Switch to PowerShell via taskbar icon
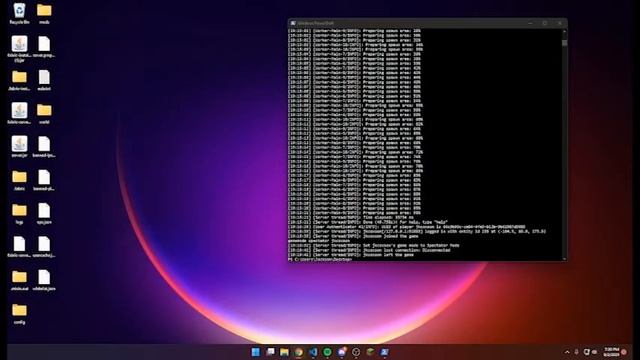The image size is (640, 360). click(384, 352)
